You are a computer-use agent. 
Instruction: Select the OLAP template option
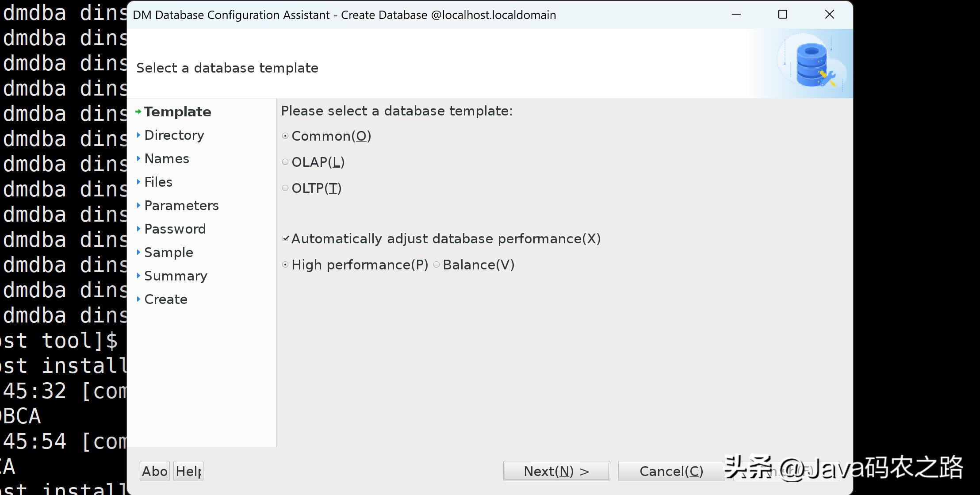[286, 162]
